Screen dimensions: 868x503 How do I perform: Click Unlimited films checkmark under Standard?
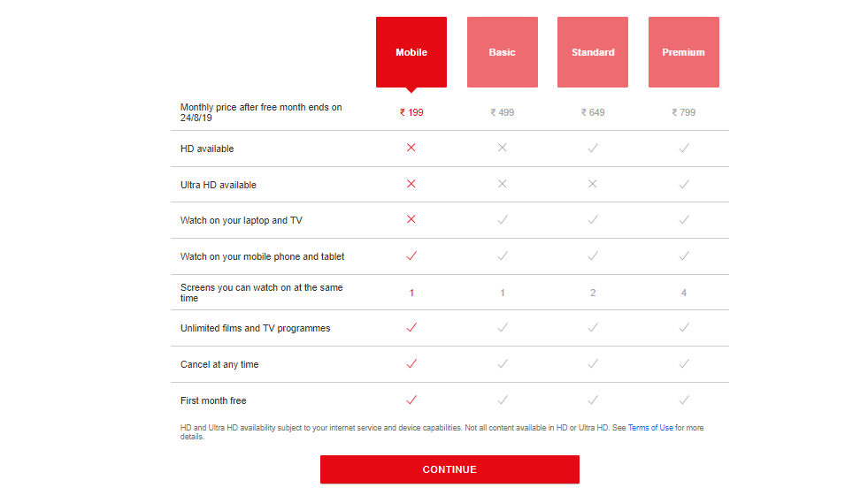click(x=593, y=328)
